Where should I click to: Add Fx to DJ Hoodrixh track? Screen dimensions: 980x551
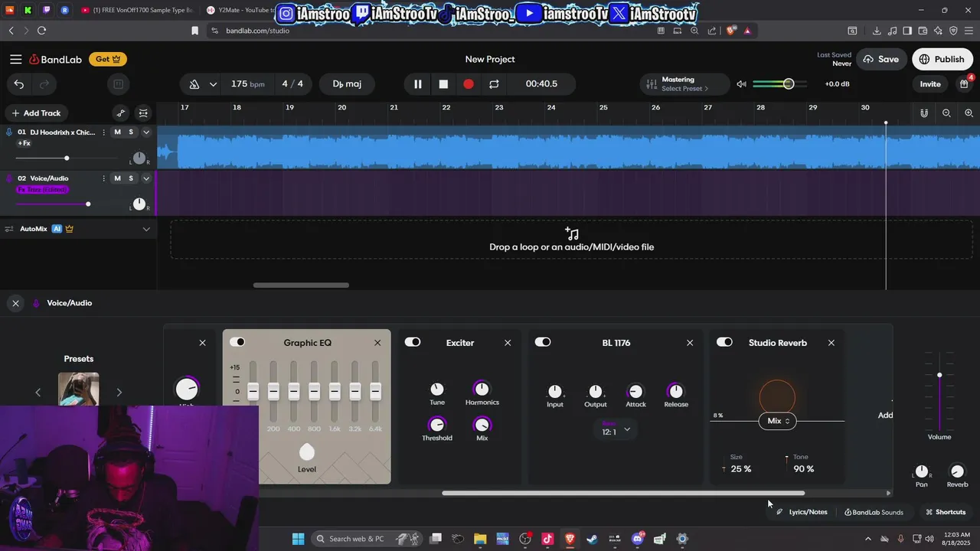click(24, 143)
